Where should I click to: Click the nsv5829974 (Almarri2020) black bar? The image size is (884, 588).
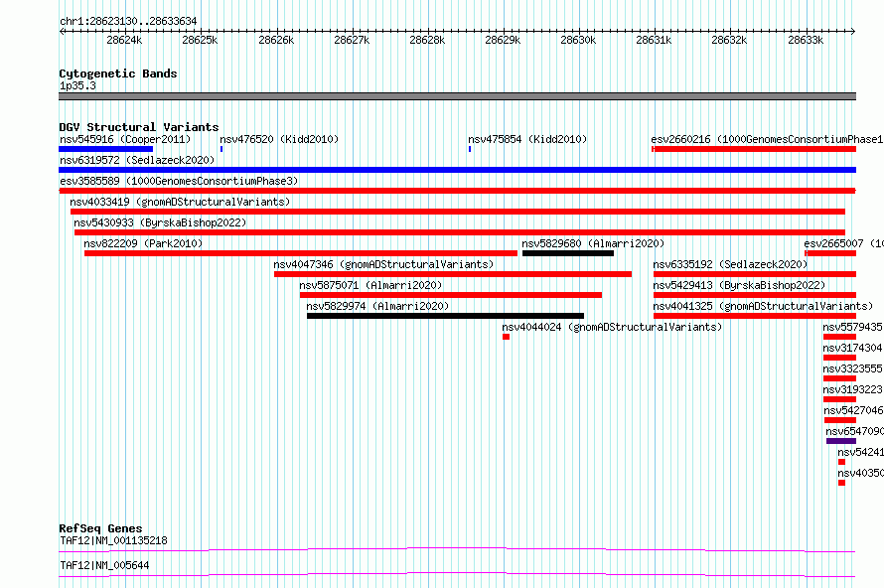point(445,316)
